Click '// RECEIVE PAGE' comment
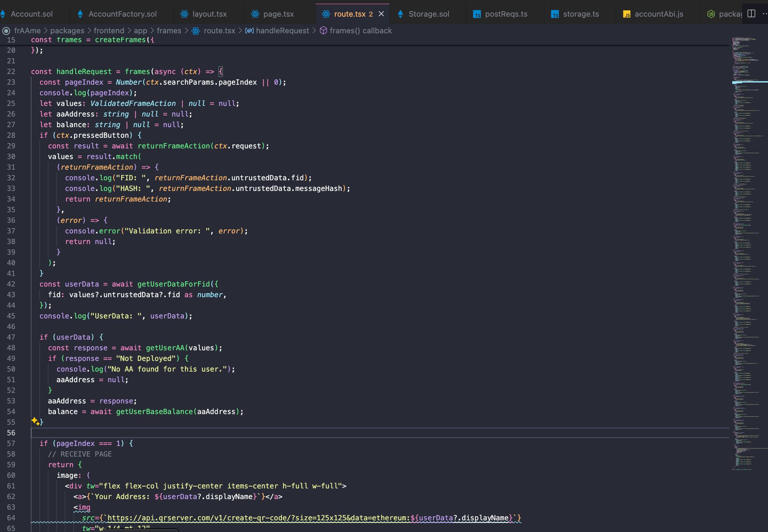The width and height of the screenshot is (768, 532). [x=80, y=454]
